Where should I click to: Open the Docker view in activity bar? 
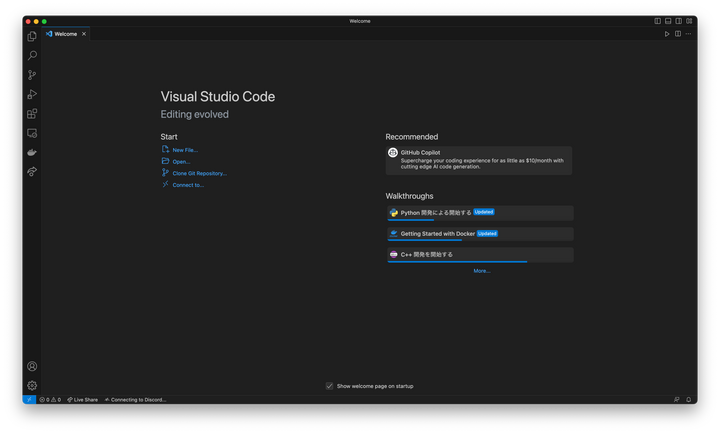32,152
